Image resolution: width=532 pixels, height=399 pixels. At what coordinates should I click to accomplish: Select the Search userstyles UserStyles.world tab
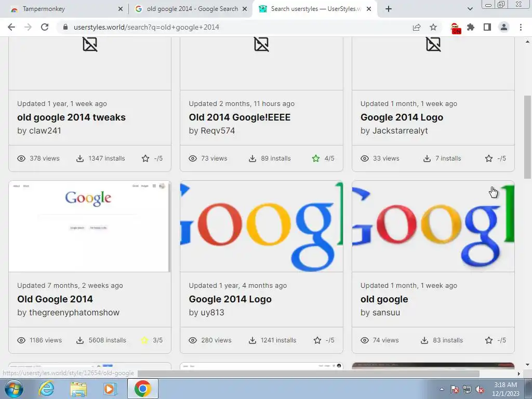click(314, 9)
